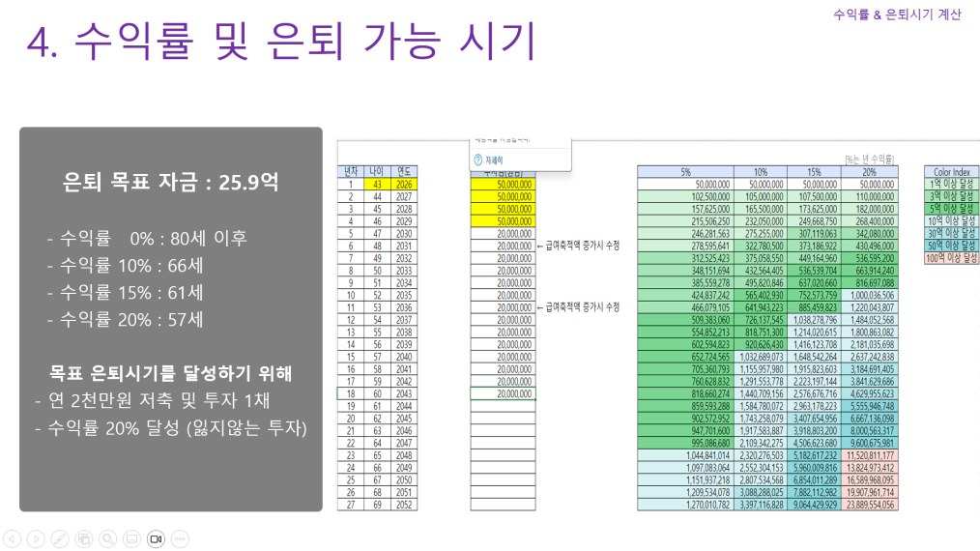Click the '10억 이상 달성' legend swatch
The width and height of the screenshot is (980, 551).
pos(952,220)
